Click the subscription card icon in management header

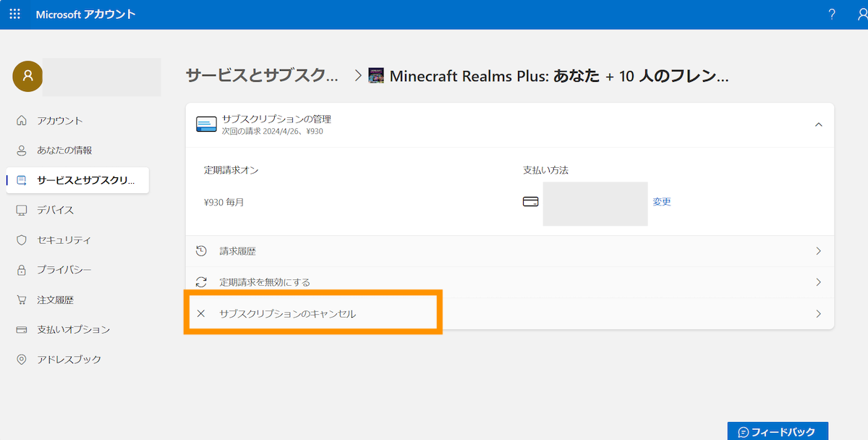coord(206,124)
